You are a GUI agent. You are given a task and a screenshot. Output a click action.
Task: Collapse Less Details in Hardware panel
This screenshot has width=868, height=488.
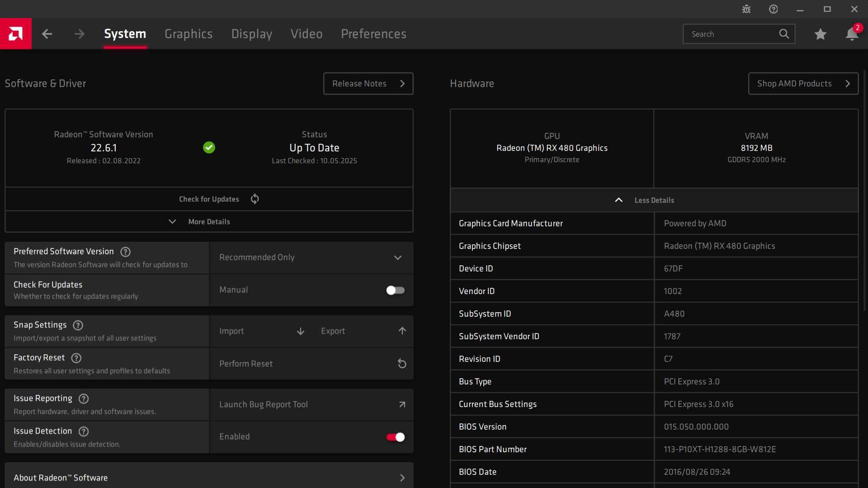[x=654, y=200]
